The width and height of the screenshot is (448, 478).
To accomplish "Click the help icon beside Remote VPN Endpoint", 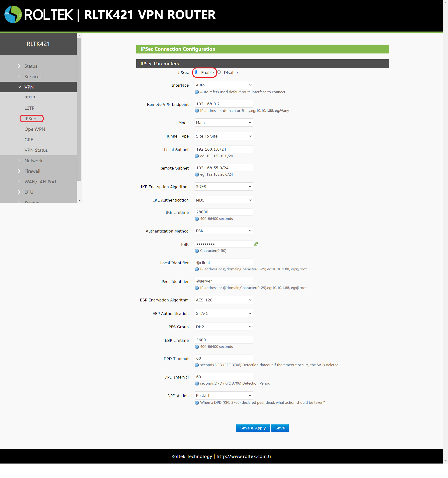I will point(197,111).
